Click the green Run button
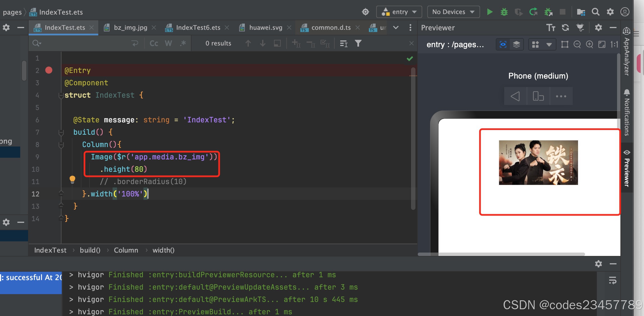644x316 pixels. click(490, 12)
